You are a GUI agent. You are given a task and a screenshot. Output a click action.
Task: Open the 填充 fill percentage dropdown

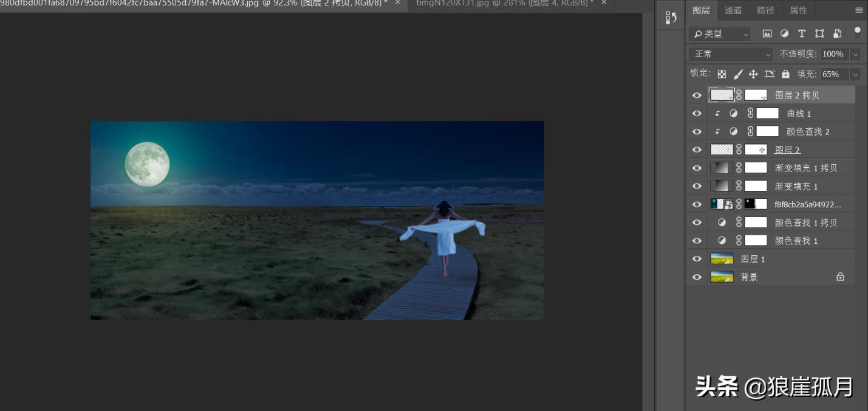855,74
